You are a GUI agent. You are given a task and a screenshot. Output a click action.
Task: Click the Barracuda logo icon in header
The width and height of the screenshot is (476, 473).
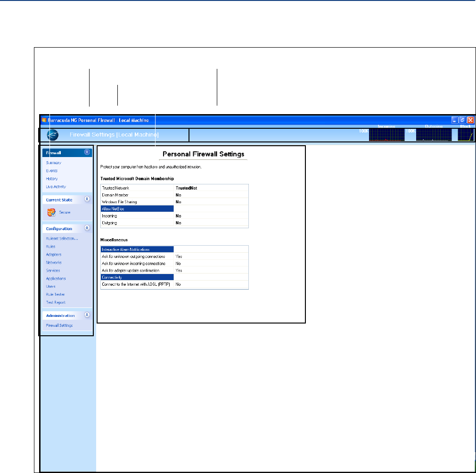click(x=52, y=135)
